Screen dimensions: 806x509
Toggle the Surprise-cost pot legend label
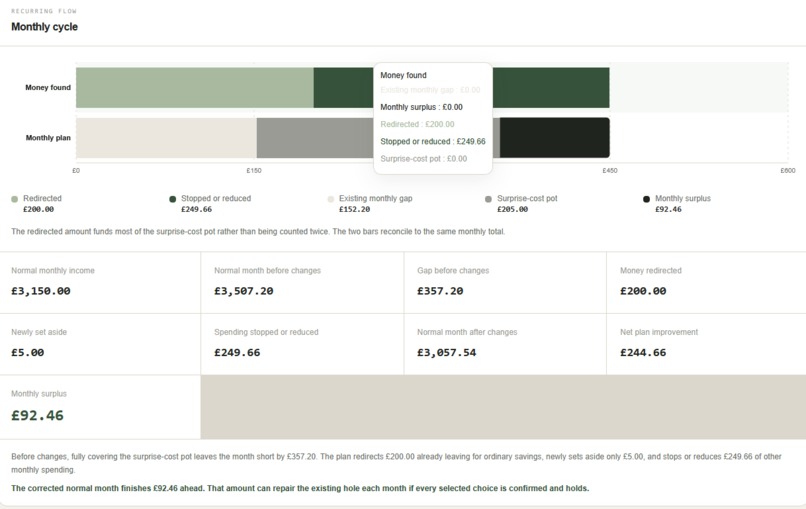click(x=527, y=198)
